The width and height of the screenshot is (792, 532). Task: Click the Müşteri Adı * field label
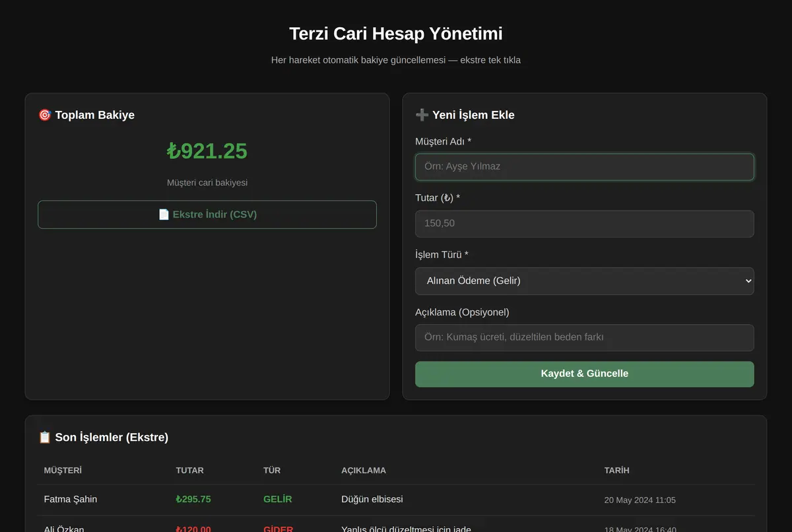pos(444,141)
